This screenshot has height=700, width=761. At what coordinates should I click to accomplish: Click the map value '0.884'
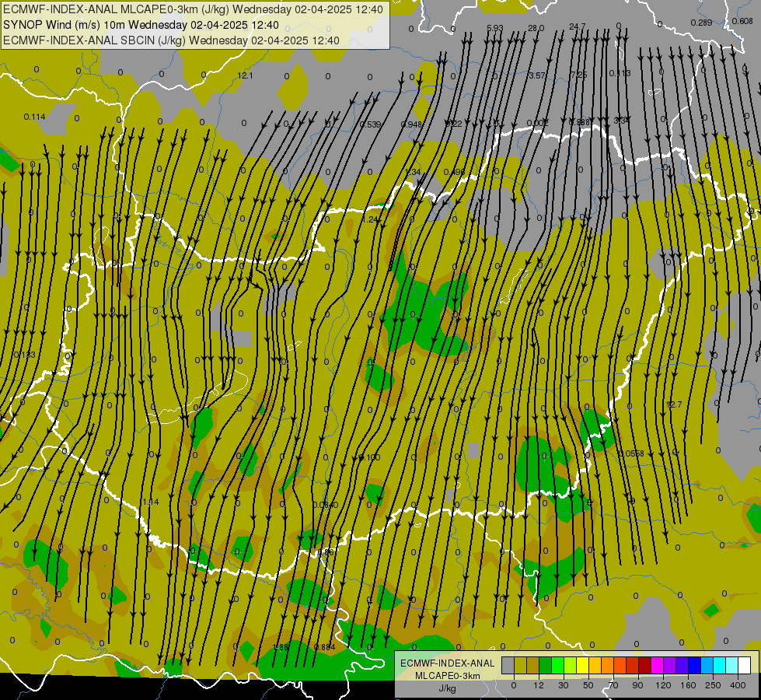pos(325,647)
